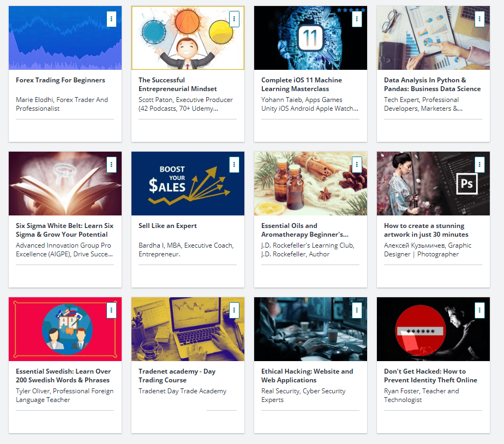This screenshot has width=504, height=444.
Task: Click instructor text Marie Elodhi, Forex Trader
Action: (62, 104)
